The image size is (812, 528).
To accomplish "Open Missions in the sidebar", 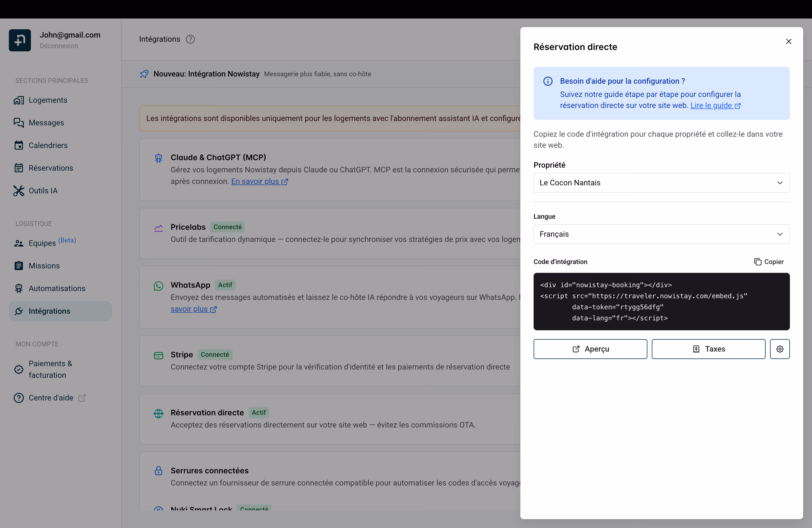I will [x=60, y=266].
